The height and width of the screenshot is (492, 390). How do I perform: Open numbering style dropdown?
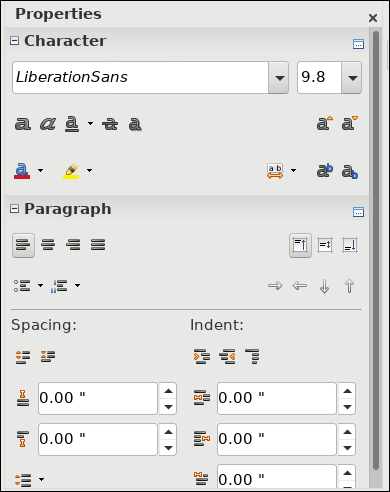pos(77,285)
